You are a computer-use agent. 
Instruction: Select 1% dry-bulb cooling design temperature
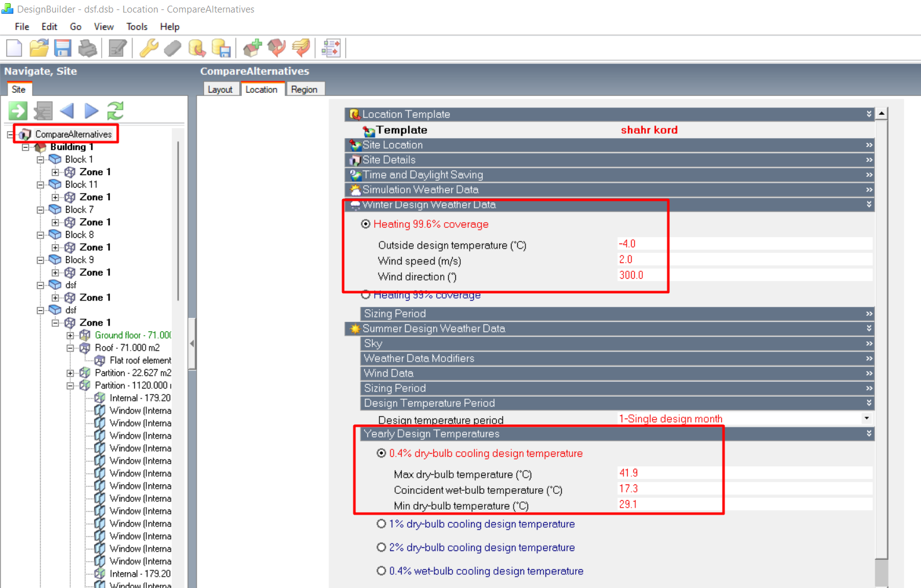[381, 524]
